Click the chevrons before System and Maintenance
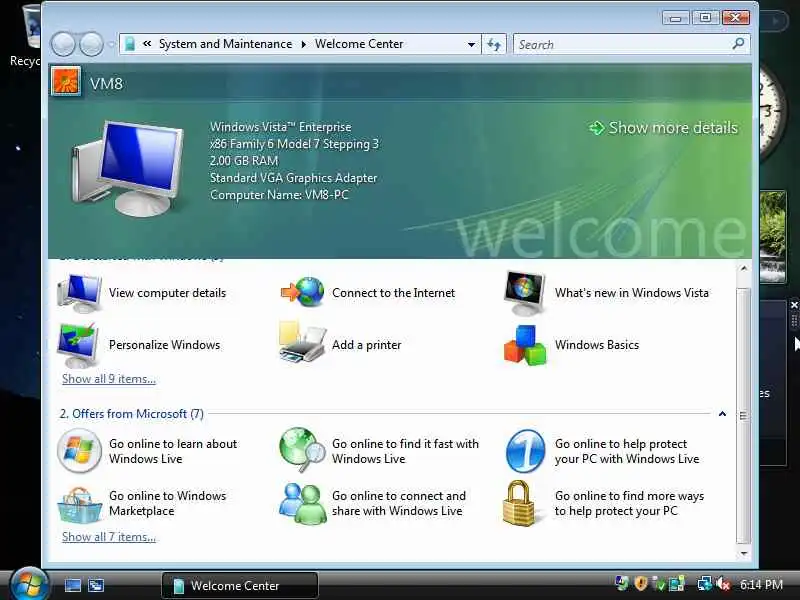The width and height of the screenshot is (800, 600). coord(147,44)
